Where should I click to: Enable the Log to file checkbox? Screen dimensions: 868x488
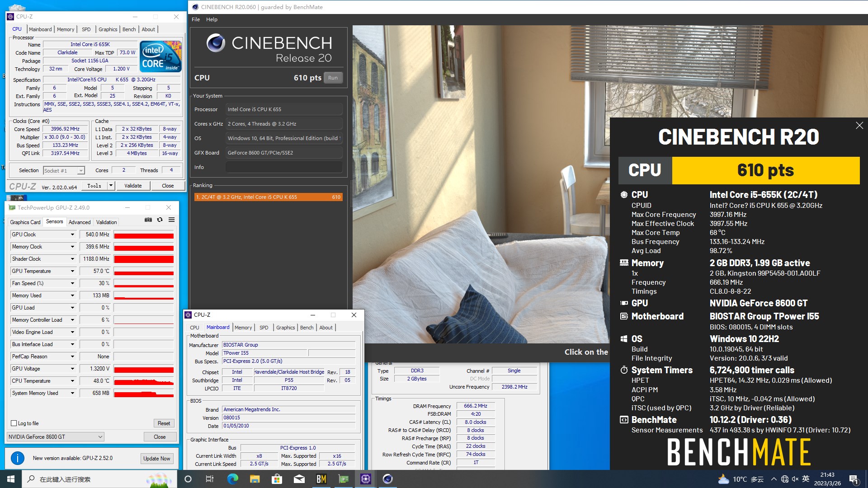click(x=14, y=423)
